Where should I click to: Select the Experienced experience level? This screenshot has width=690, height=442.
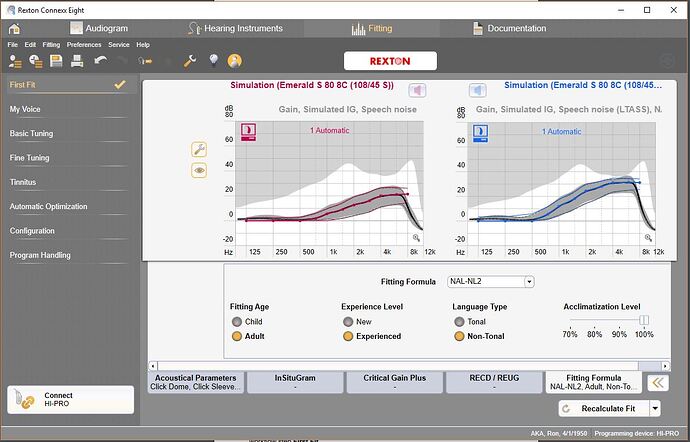pyautogui.click(x=348, y=336)
